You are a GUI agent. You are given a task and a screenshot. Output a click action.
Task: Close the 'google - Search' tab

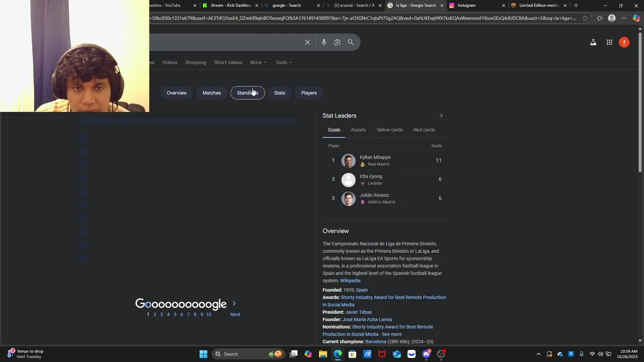(318, 6)
